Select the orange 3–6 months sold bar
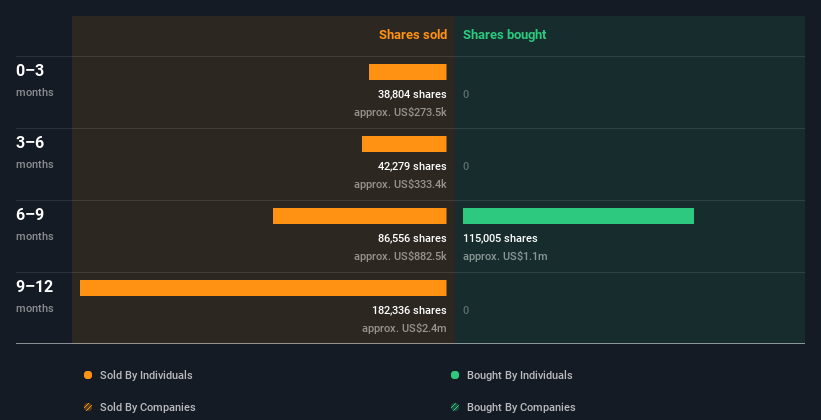821x420 pixels. [404, 144]
